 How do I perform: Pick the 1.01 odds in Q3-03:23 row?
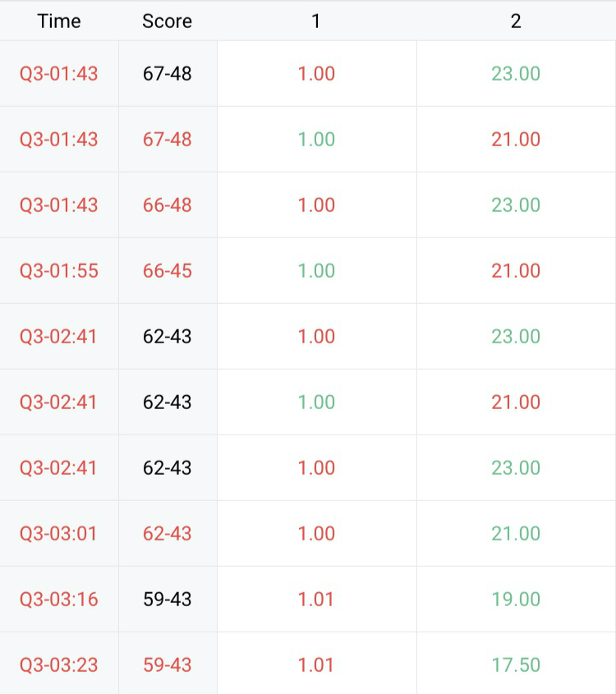[x=316, y=665]
